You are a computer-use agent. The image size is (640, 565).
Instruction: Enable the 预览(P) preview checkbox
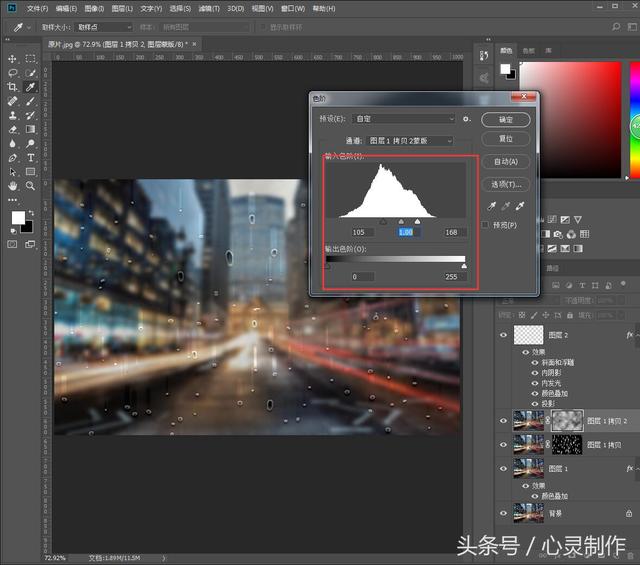(x=486, y=226)
